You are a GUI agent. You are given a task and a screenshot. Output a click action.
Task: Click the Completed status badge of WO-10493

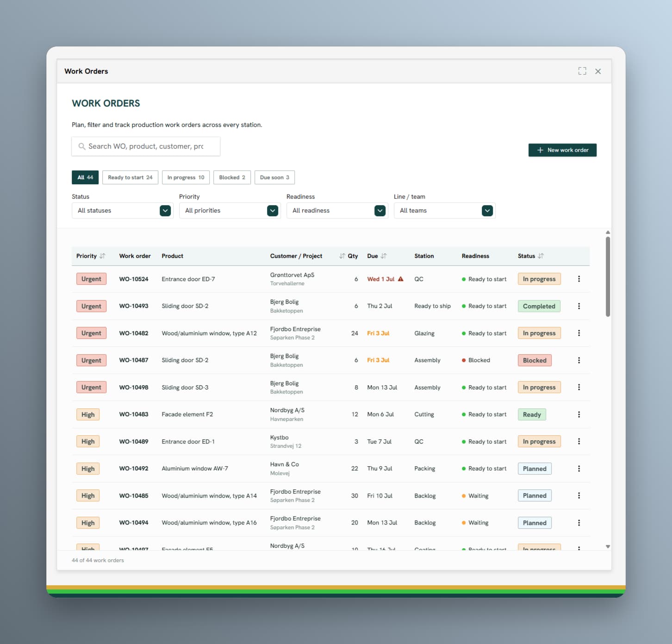(539, 306)
